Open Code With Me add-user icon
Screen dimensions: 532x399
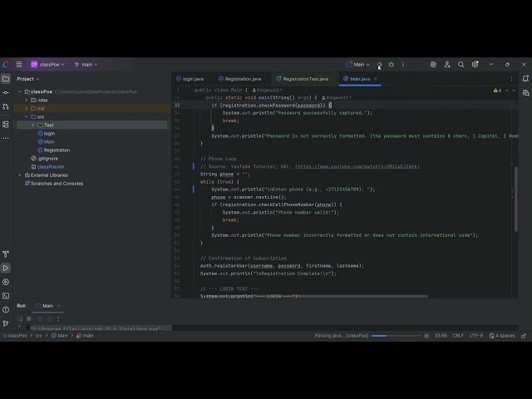click(x=447, y=64)
